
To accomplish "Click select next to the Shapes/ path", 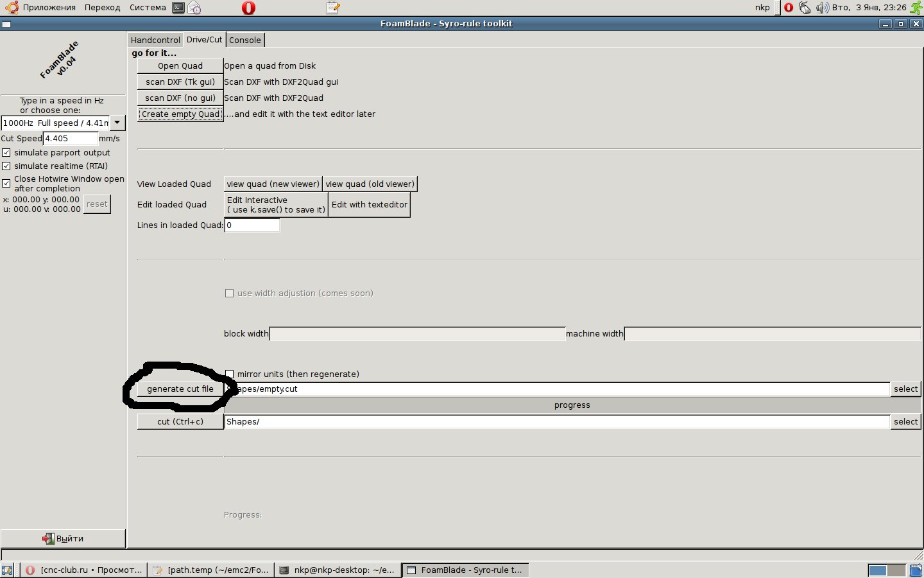I will point(905,421).
